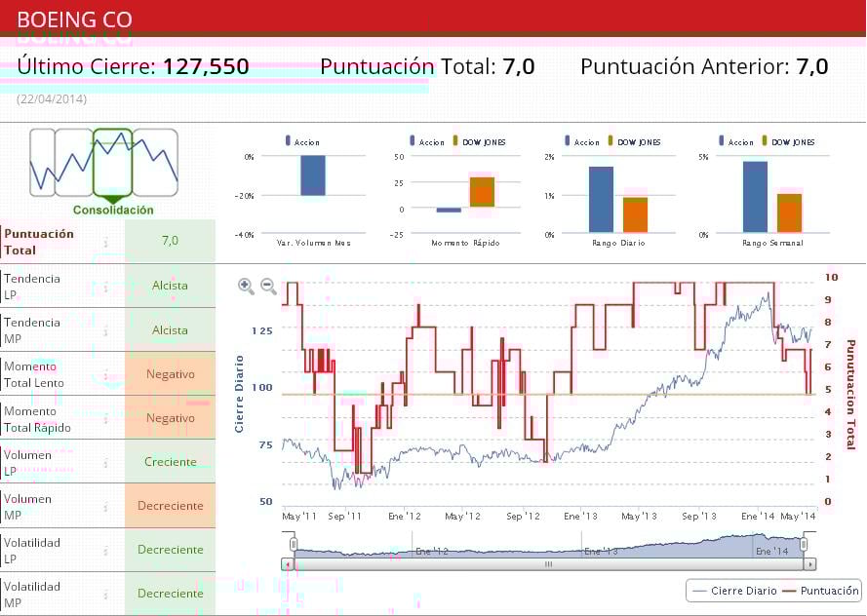Click the Puntuación Anterior 7,0 text
Image resolution: width=867 pixels, height=616 pixels.
point(704,66)
